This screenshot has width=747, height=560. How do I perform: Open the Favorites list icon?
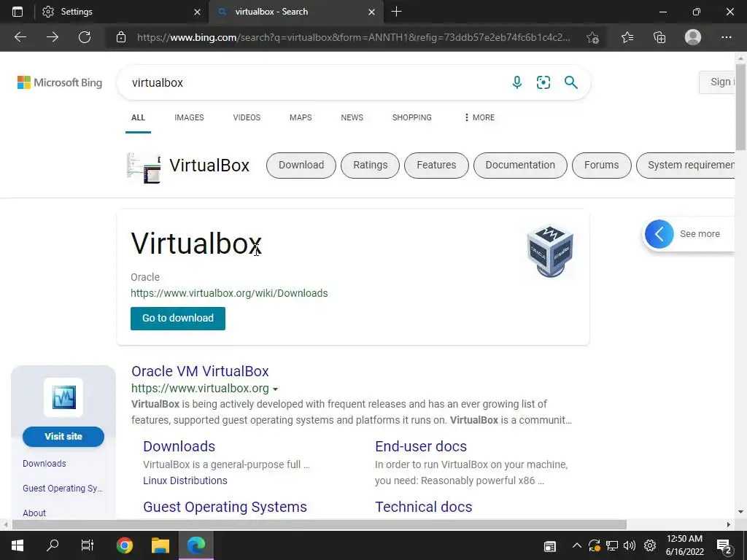coord(627,37)
